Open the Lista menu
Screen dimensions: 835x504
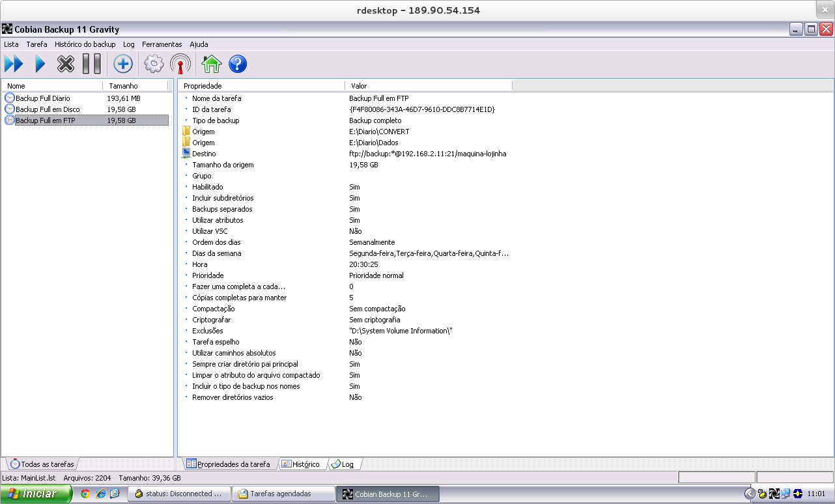click(11, 44)
